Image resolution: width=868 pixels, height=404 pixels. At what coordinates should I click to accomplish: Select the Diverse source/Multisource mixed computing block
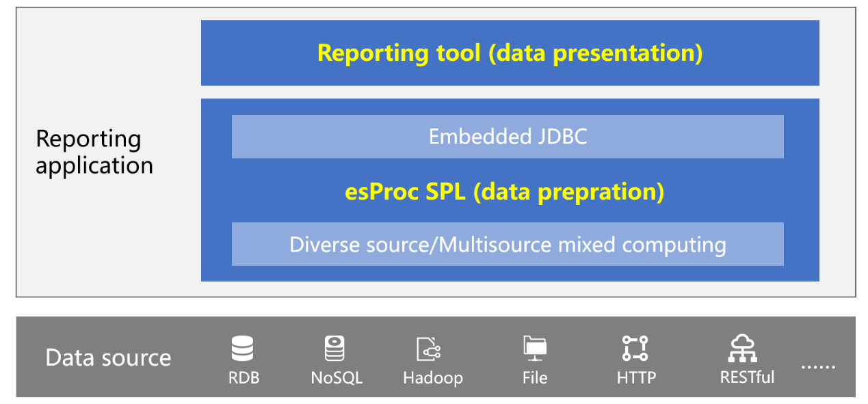click(508, 244)
